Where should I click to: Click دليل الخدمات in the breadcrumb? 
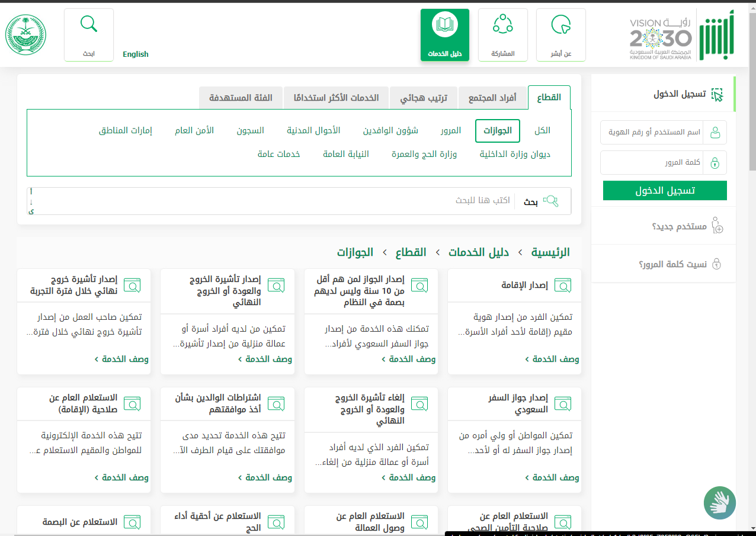pyautogui.click(x=479, y=252)
